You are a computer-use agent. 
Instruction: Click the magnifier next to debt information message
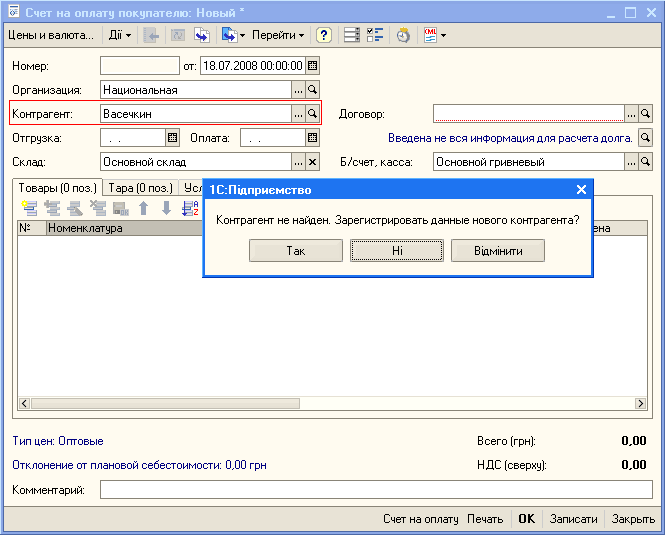pyautogui.click(x=645, y=138)
